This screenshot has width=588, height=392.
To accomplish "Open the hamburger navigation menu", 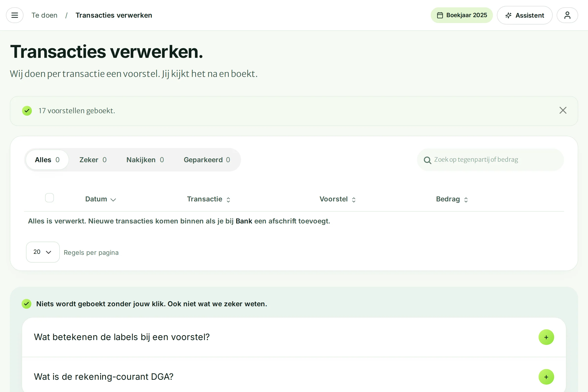I will [x=15, y=15].
